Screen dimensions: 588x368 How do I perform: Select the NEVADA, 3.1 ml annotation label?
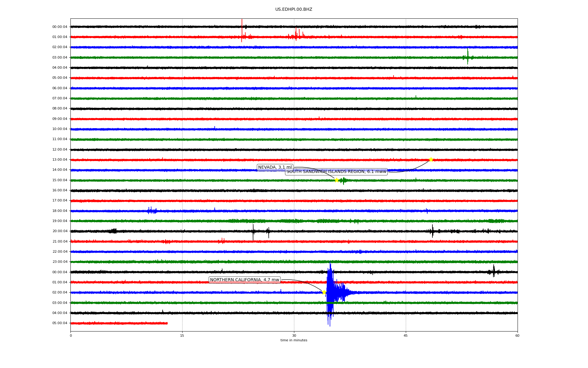[x=275, y=167]
